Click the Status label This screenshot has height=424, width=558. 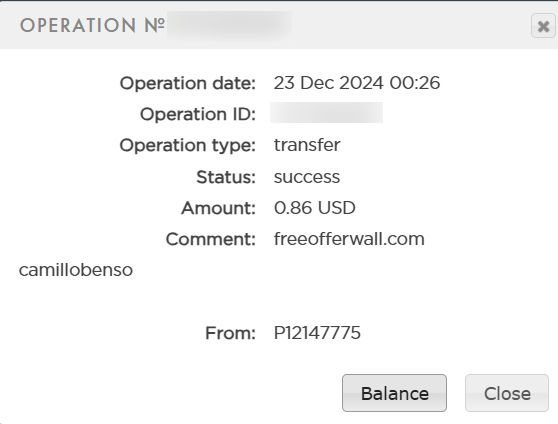click(x=226, y=177)
